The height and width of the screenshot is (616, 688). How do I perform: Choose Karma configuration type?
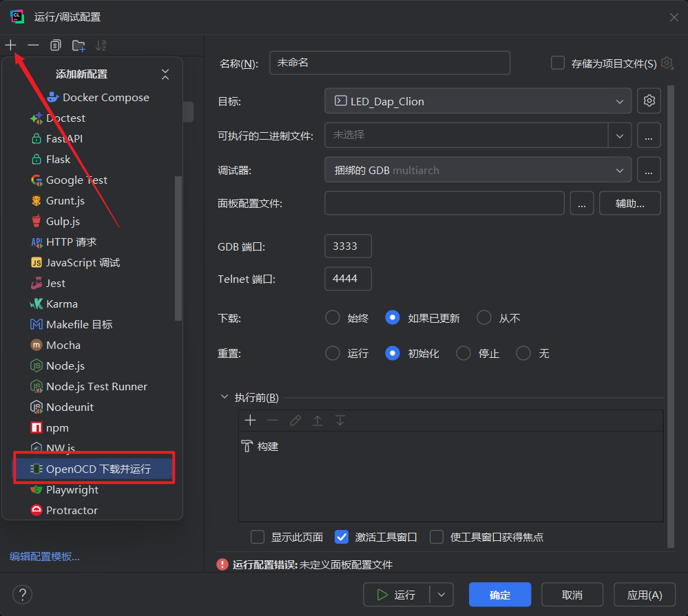click(x=54, y=304)
